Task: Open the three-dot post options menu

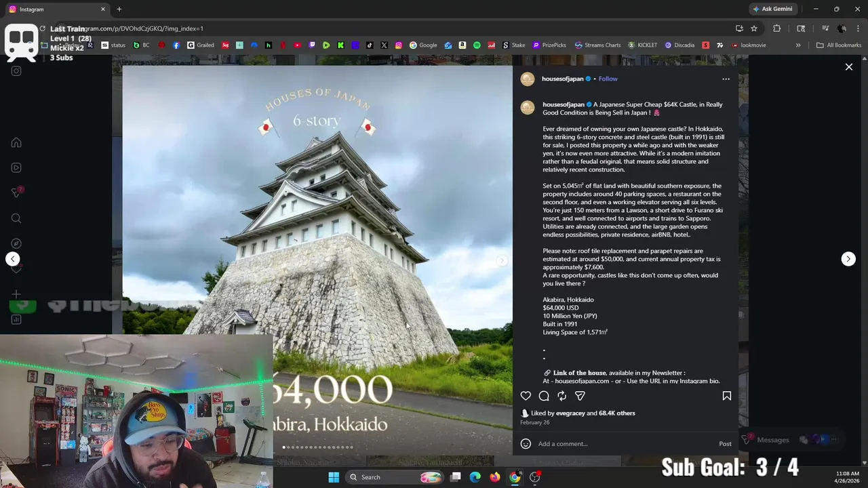Action: click(x=726, y=79)
